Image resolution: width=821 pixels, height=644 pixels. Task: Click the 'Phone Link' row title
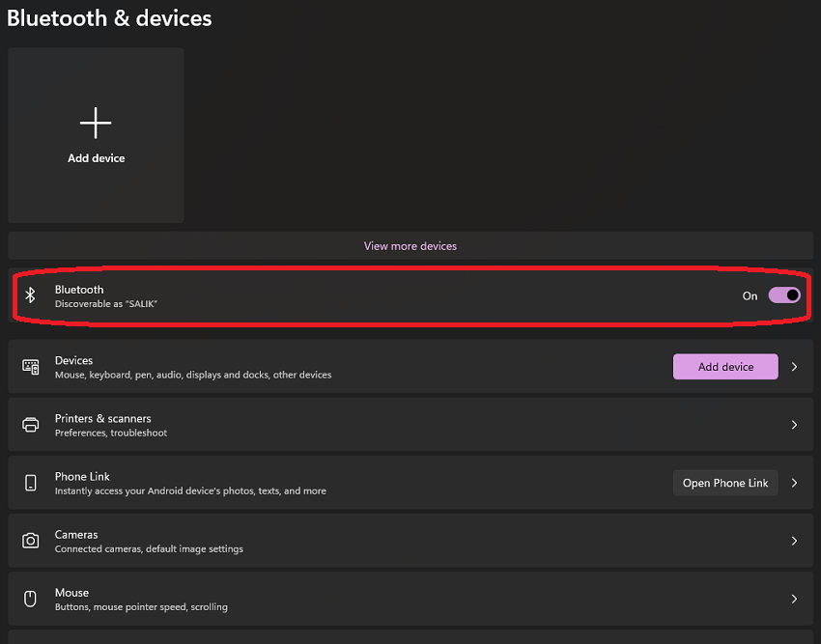coord(82,476)
